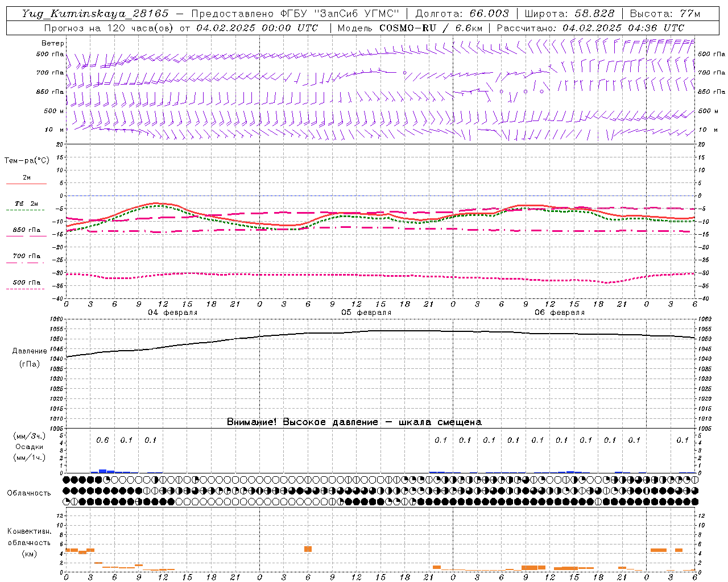Click the Конвективн. convective cloud panel label
Viewport: 728px width, 582px height.
[29, 531]
